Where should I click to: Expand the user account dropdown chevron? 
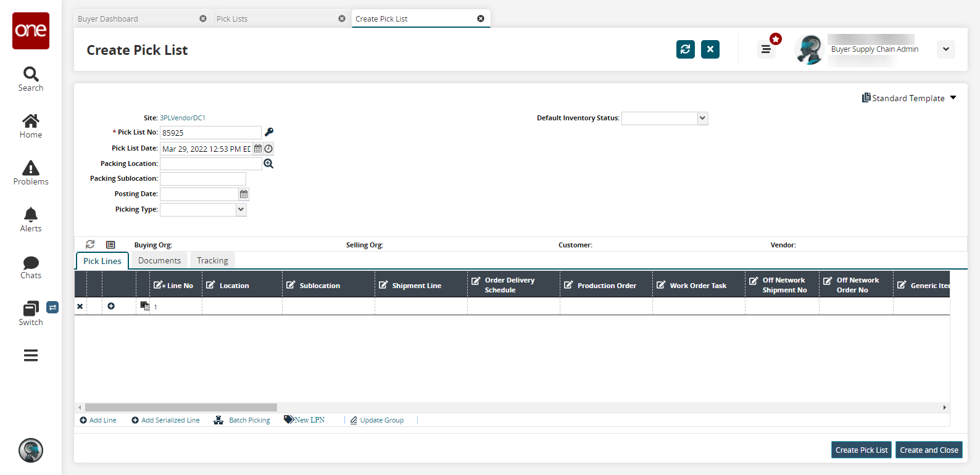tap(946, 49)
